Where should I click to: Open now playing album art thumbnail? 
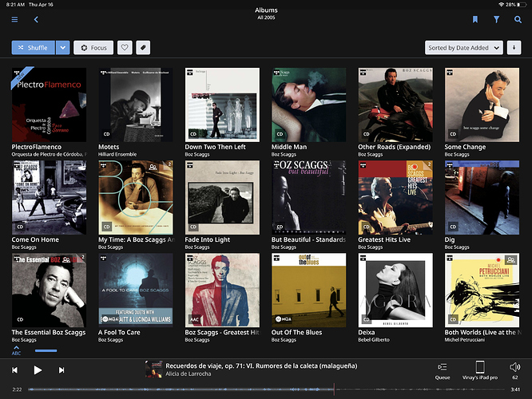[x=153, y=369]
